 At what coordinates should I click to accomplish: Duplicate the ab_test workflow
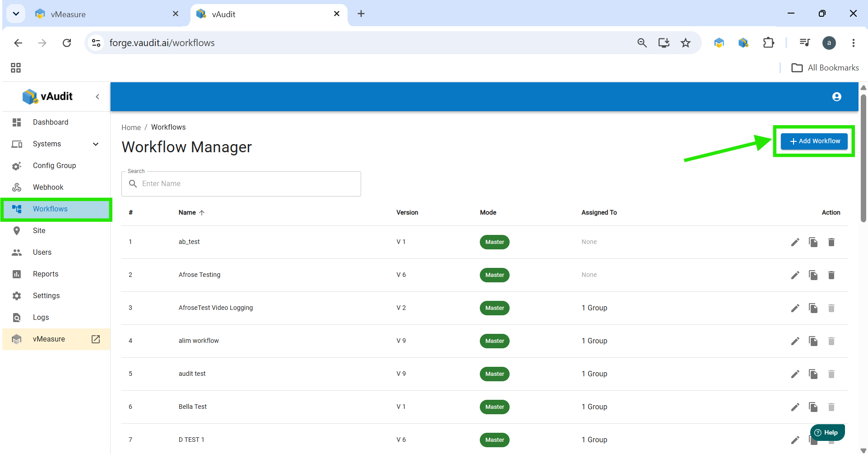click(x=813, y=242)
